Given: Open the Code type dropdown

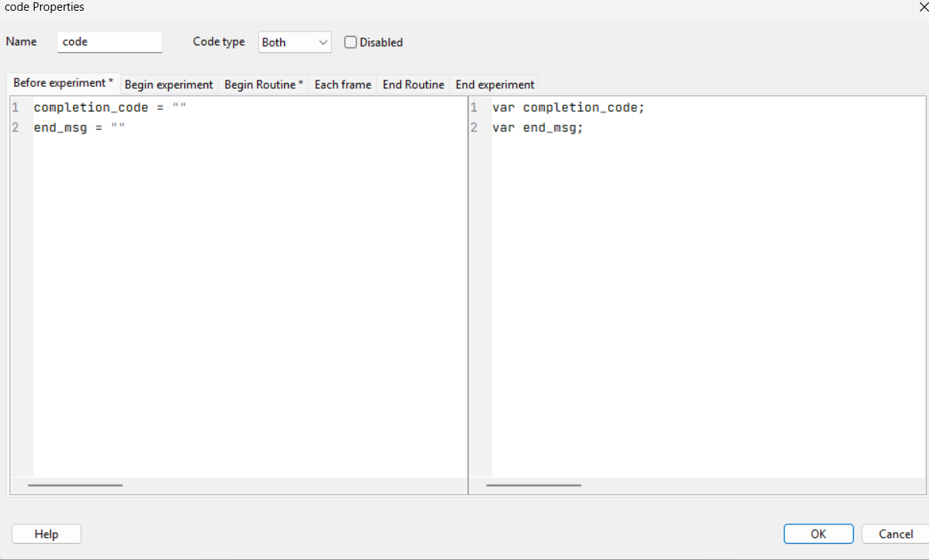Looking at the screenshot, I should tap(295, 42).
